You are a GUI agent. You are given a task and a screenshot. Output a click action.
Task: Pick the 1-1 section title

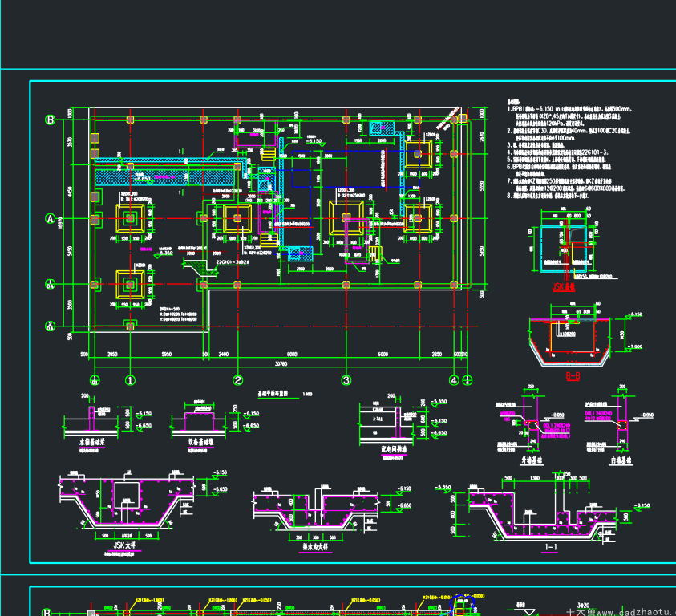[551, 547]
